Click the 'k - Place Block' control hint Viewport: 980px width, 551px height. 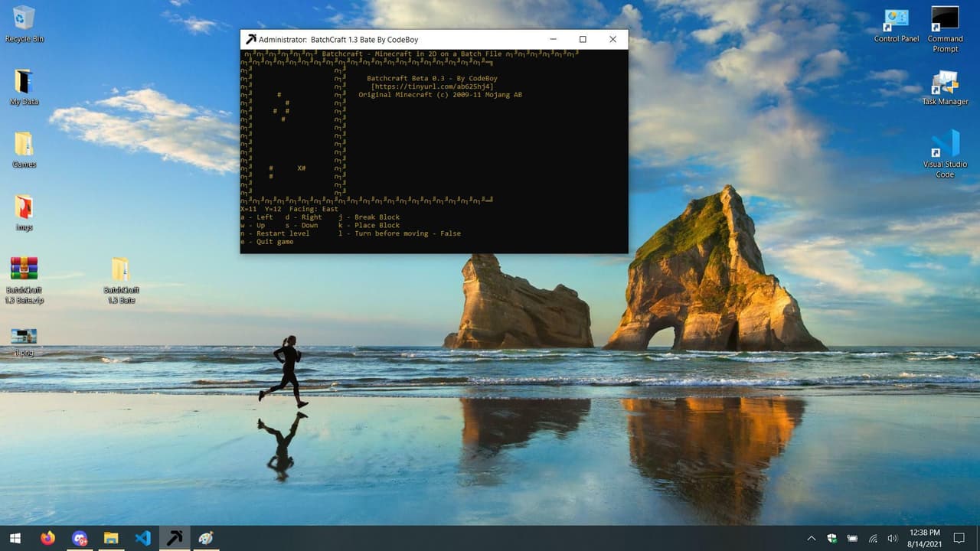click(x=369, y=226)
